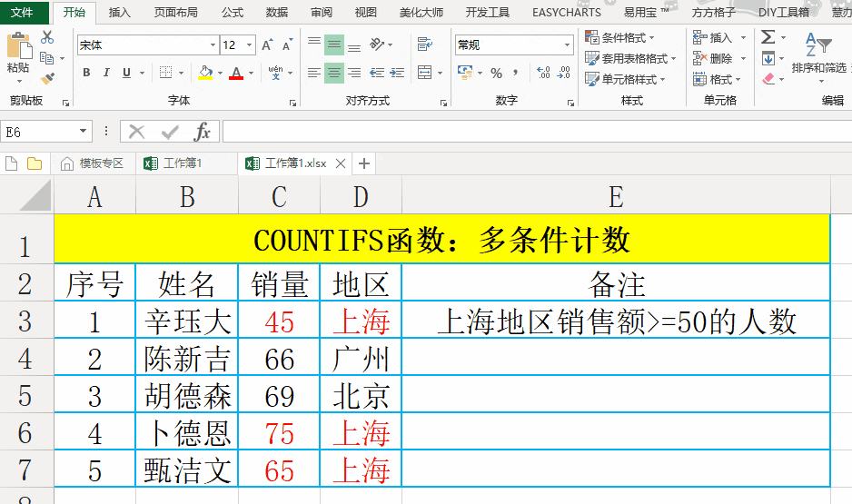The image size is (852, 504).
Task: Click the Copy icon
Action: pyautogui.click(x=46, y=57)
